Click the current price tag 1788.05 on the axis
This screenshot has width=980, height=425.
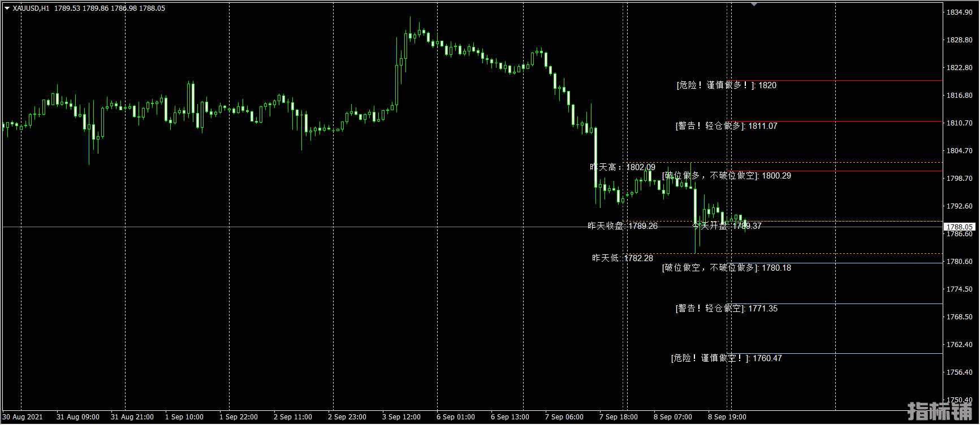tap(960, 227)
